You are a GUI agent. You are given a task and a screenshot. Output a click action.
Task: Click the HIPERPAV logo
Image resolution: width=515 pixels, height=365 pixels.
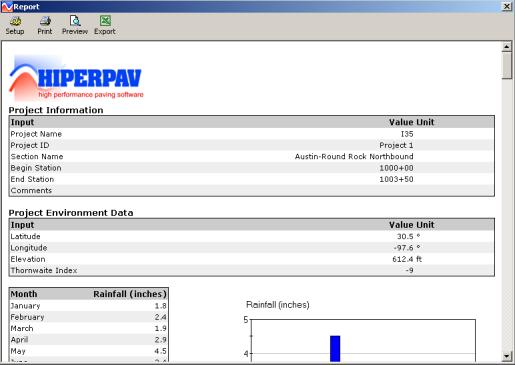coord(77,79)
